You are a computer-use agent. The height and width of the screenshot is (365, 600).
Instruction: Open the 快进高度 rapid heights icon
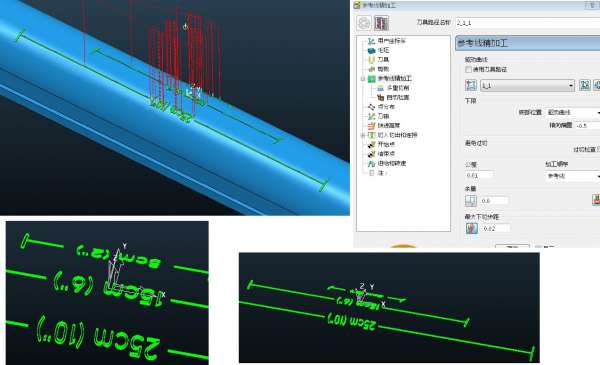pos(371,125)
